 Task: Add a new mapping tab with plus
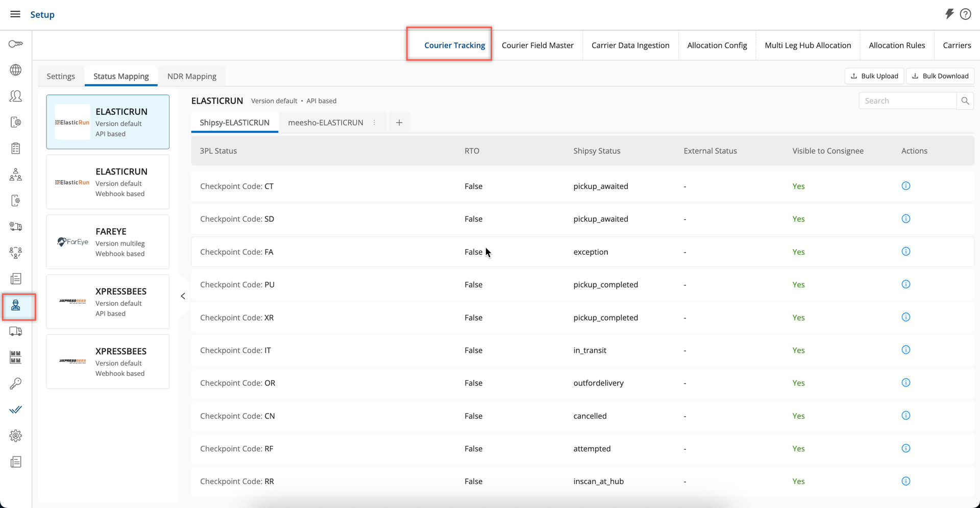(x=399, y=123)
